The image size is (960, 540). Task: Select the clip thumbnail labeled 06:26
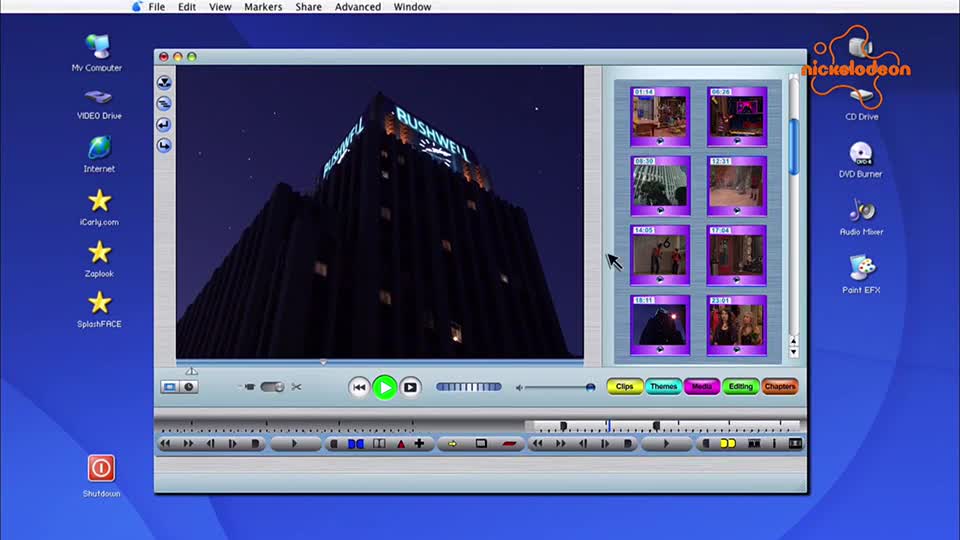click(737, 117)
